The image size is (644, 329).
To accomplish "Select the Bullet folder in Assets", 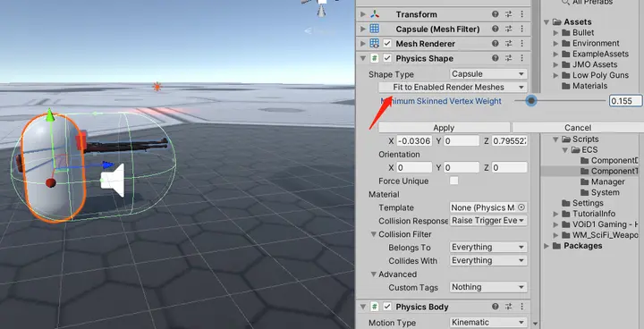I will [583, 32].
